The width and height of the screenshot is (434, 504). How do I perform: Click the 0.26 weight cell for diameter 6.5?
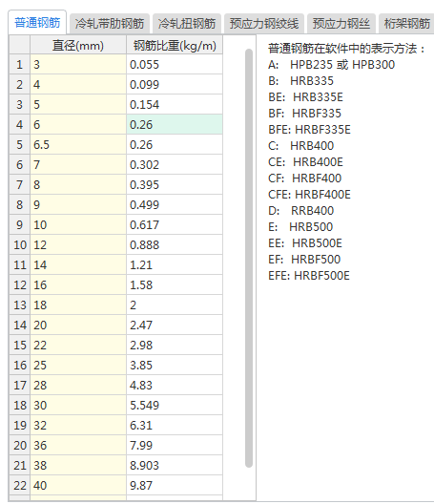tap(175, 145)
